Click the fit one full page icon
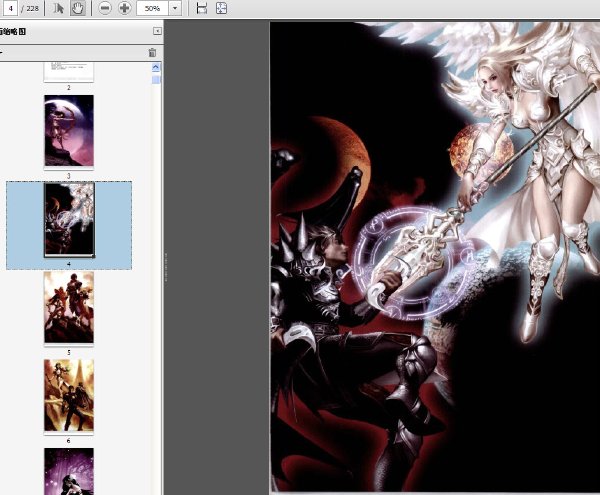Screen dimensions: 600x495 222,8
